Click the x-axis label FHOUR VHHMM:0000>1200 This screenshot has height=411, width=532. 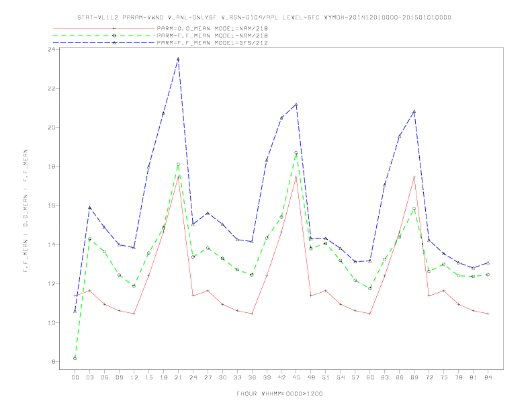[280, 394]
